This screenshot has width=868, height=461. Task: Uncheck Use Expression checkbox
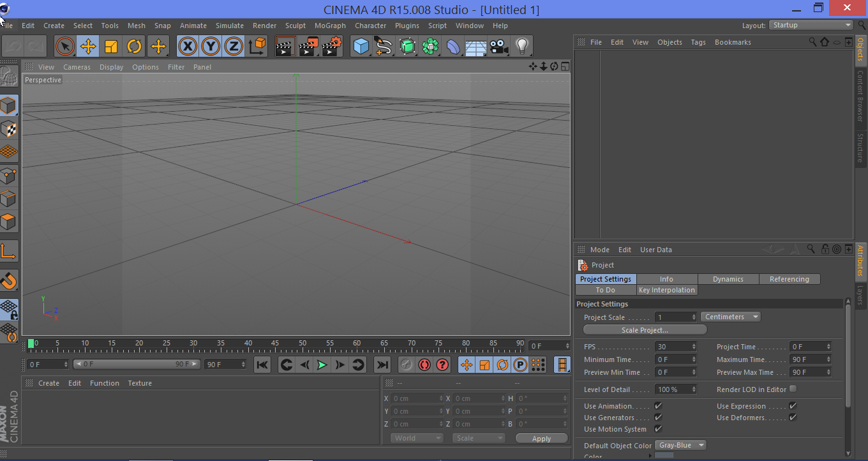point(793,406)
